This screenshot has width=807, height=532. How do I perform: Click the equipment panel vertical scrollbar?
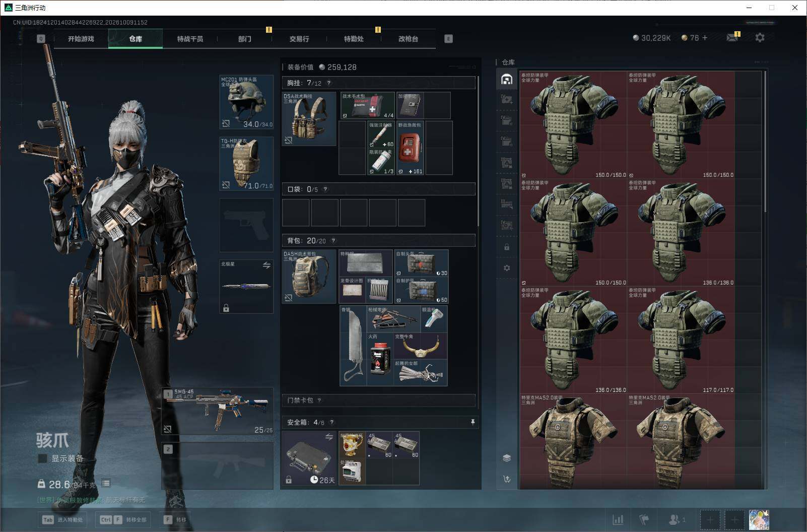pyautogui.click(x=478, y=151)
